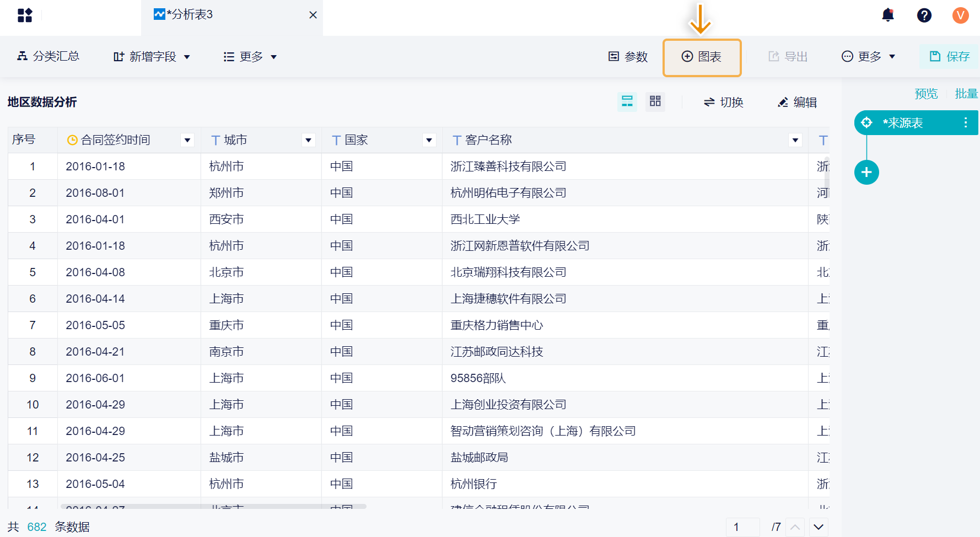Image resolution: width=980 pixels, height=537 pixels.
Task: Select cell 杭州明佑电子有限公司
Action: [625, 193]
